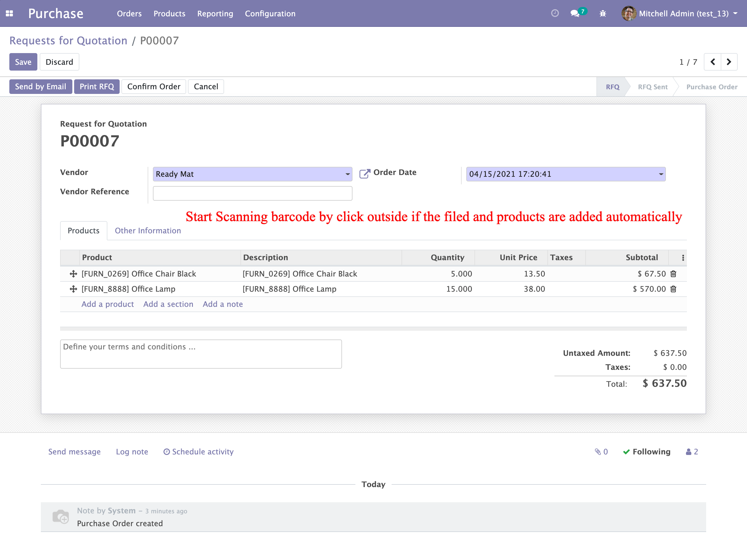
Task: Open the conversations chat icon
Action: (575, 13)
